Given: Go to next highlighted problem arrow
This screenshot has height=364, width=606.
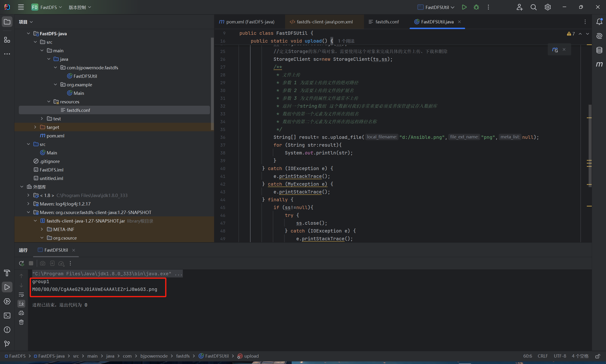Looking at the screenshot, I should tap(588, 34).
